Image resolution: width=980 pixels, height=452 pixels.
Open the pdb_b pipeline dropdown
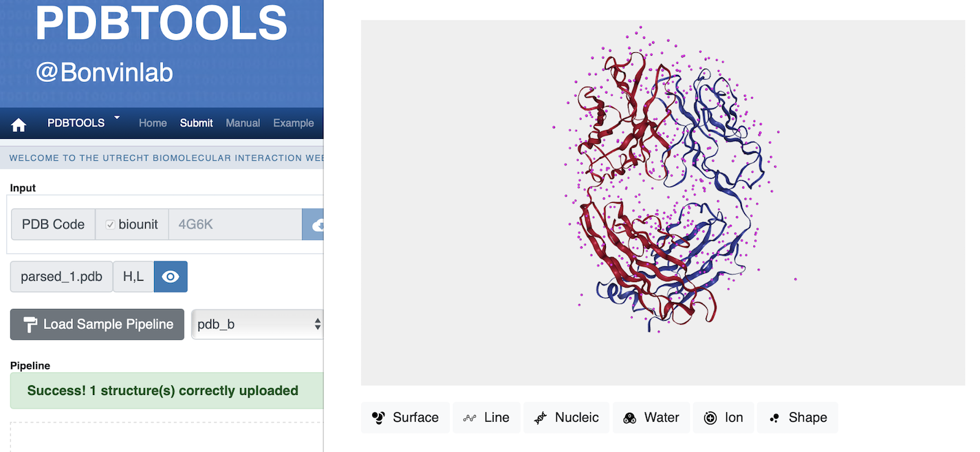tap(258, 324)
